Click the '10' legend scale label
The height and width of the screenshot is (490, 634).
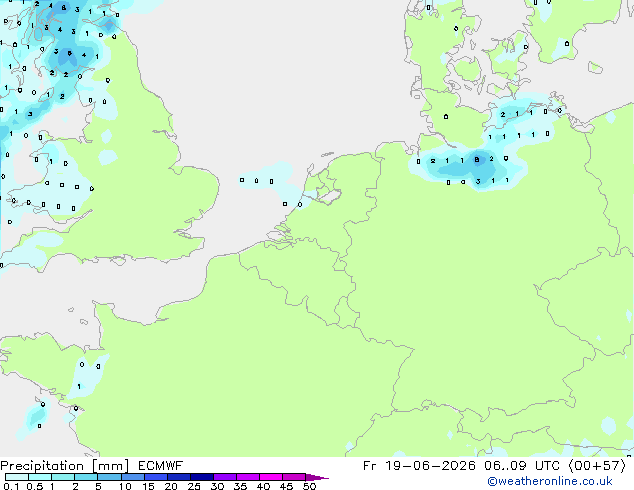coord(125,486)
